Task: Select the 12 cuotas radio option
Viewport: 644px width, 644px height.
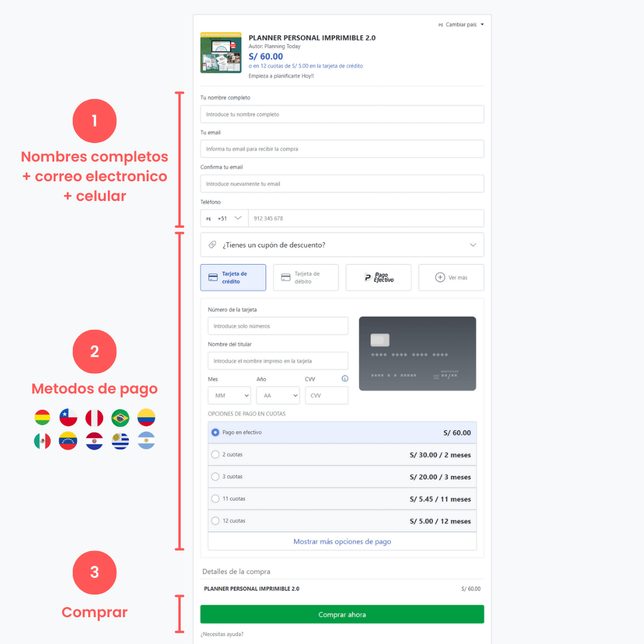Action: [x=215, y=521]
